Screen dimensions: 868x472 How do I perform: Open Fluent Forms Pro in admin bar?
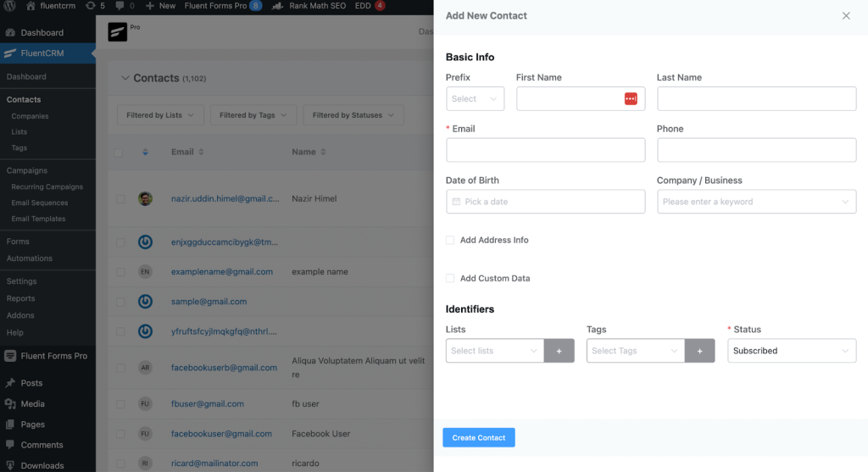point(223,6)
